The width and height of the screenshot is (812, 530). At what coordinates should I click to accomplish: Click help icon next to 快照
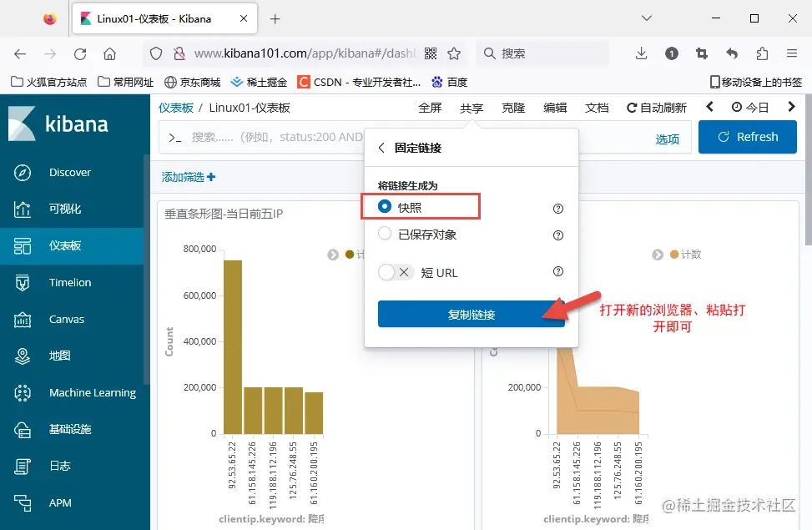557,209
